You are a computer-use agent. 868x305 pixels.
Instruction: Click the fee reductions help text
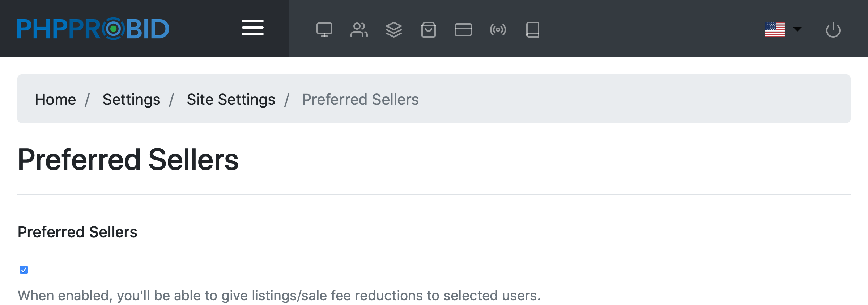[x=279, y=296]
